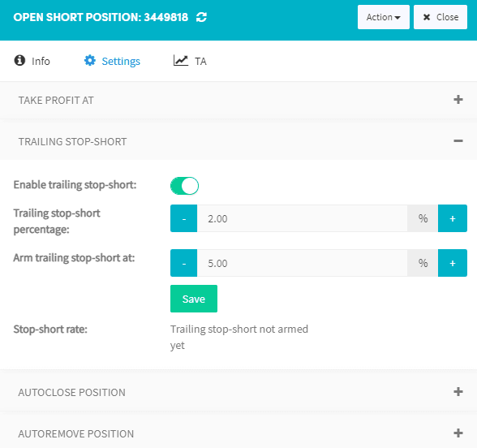Click the X icon on Close button

click(x=427, y=17)
